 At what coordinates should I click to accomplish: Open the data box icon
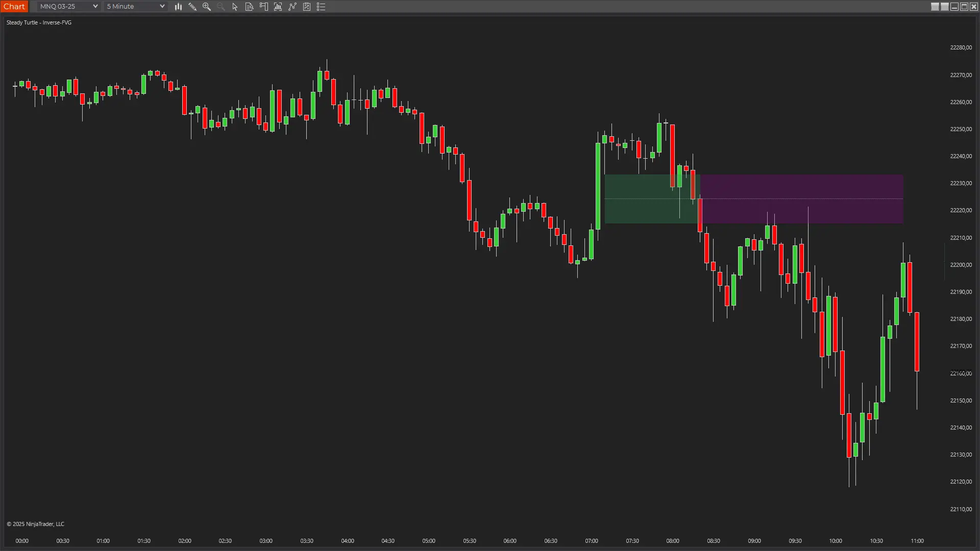[250, 7]
